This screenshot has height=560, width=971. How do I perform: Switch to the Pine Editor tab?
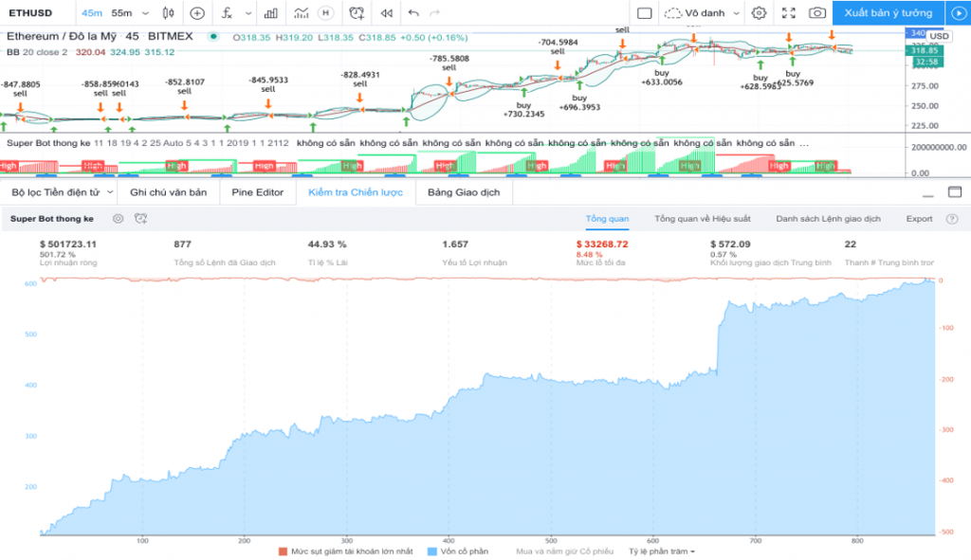tap(257, 191)
